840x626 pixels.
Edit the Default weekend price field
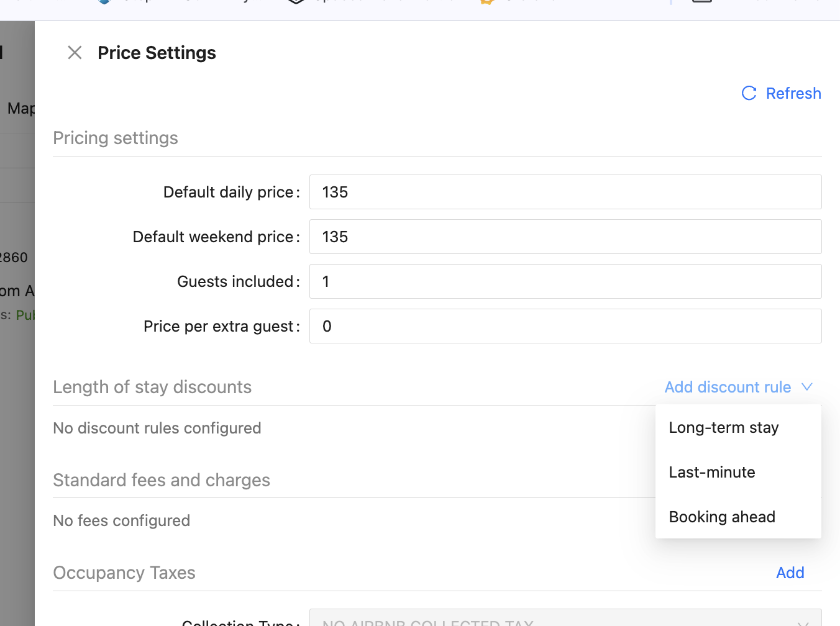(x=565, y=237)
